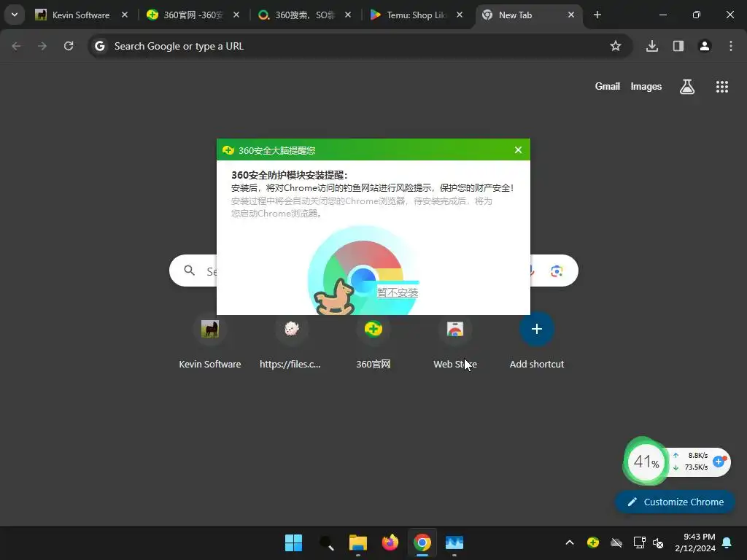Screen dimensions: 747x560
Task: Click the blue plus on speed widget
Action: pyautogui.click(x=719, y=462)
